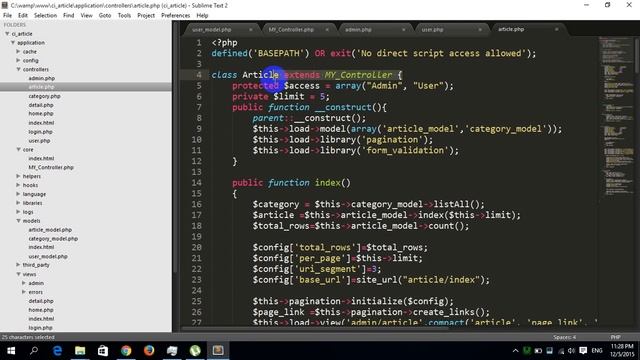Collapse the models folder
Image resolution: width=640 pixels, height=360 pixels.
pyautogui.click(x=18, y=220)
